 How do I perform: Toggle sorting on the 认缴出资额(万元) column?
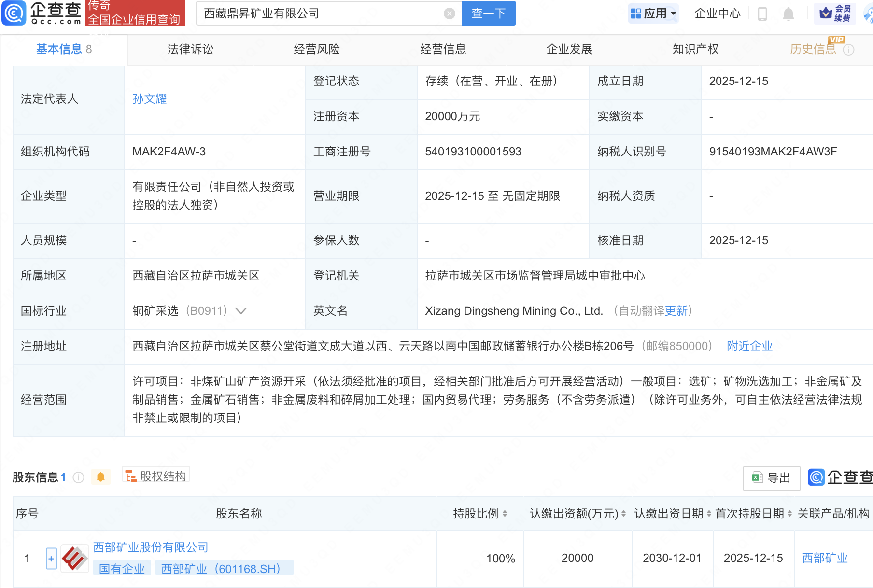point(623,514)
